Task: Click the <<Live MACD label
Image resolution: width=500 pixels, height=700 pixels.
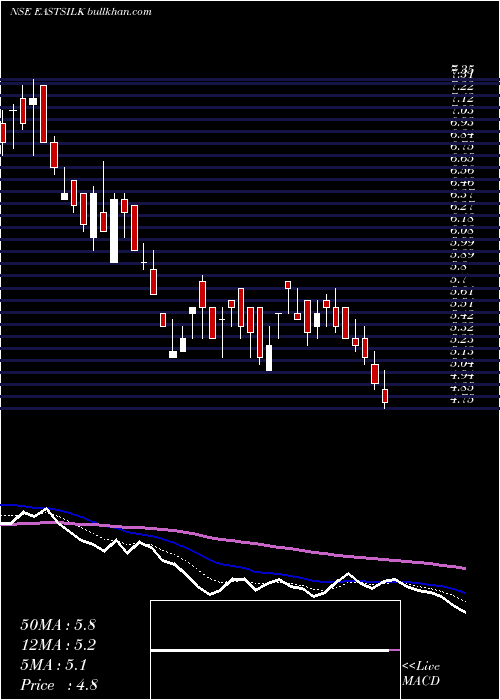Action: [x=421, y=674]
